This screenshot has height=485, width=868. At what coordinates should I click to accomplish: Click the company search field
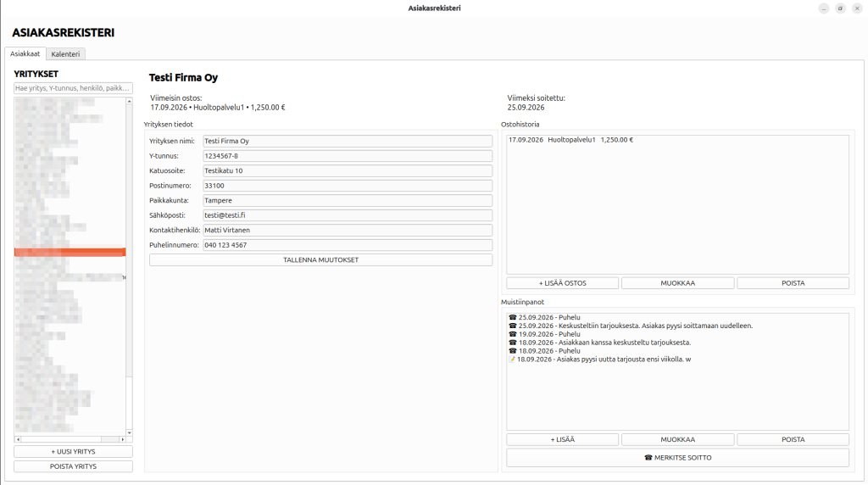pos(73,88)
